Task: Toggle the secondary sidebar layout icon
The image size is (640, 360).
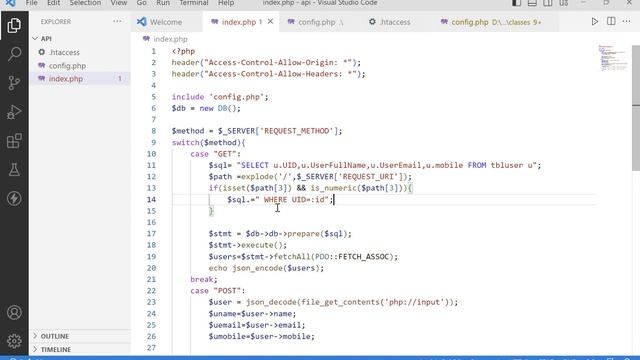Action: [548, 3]
